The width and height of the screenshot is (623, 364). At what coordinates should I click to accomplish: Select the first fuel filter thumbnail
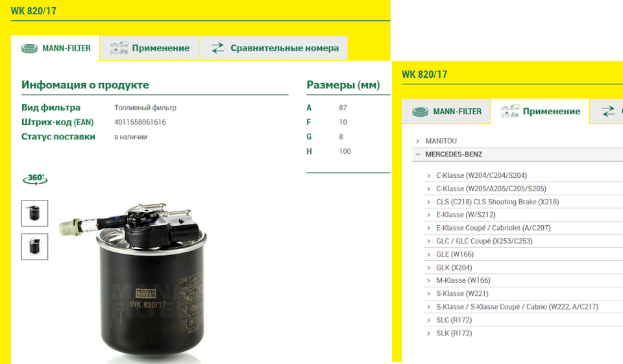[34, 213]
